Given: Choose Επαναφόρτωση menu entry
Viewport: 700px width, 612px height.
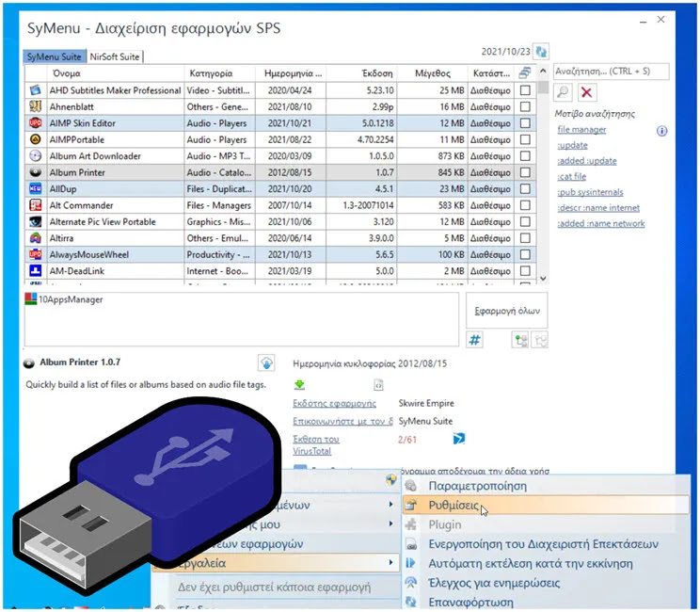Looking at the screenshot, I should pyautogui.click(x=545, y=602).
